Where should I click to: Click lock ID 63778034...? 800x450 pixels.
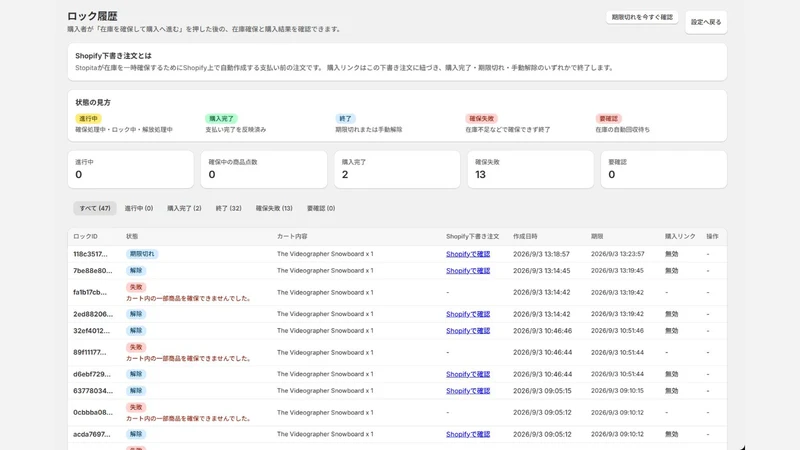pyautogui.click(x=93, y=391)
